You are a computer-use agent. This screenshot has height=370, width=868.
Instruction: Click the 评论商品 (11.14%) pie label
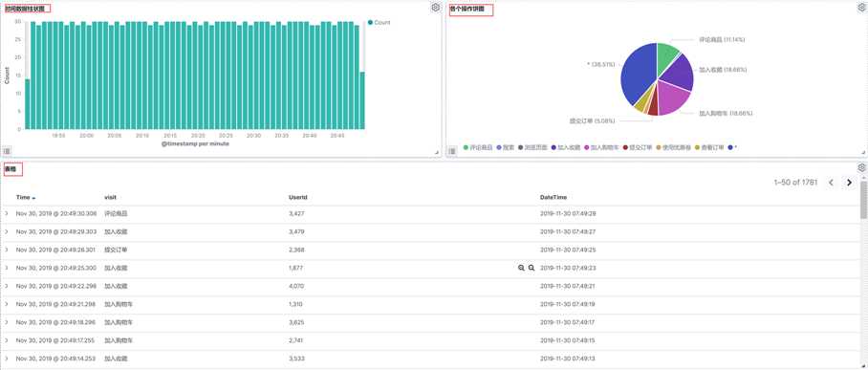(x=722, y=40)
